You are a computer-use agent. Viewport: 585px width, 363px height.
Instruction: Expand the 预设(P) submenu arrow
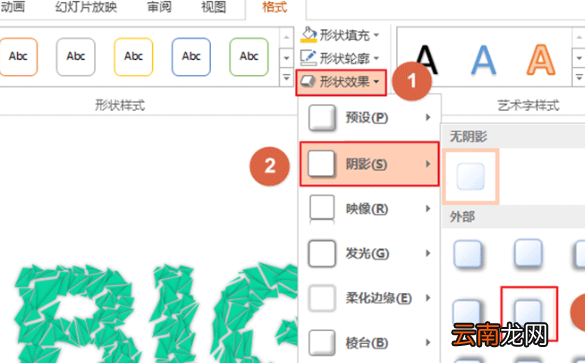428,118
